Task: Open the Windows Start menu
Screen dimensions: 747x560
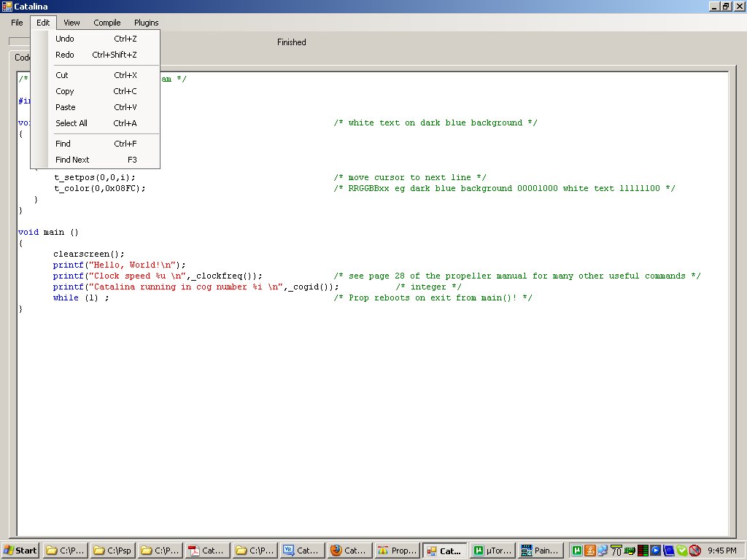Action: pos(20,551)
